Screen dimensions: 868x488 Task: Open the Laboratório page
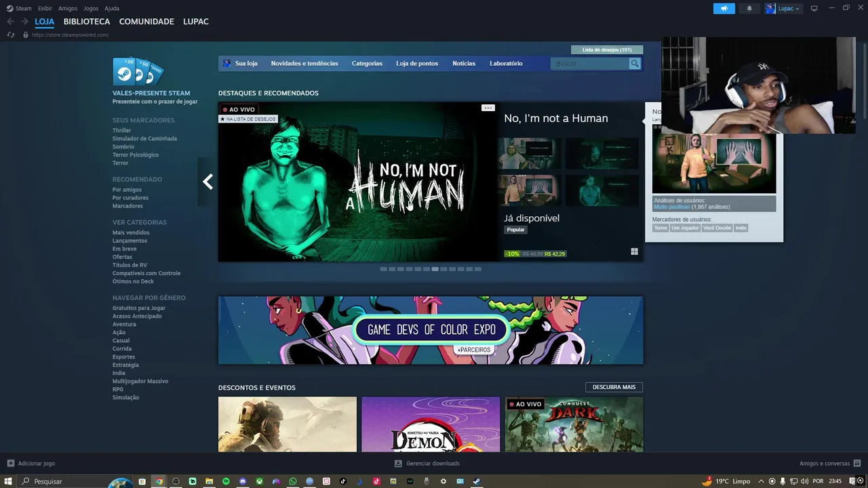pyautogui.click(x=506, y=63)
